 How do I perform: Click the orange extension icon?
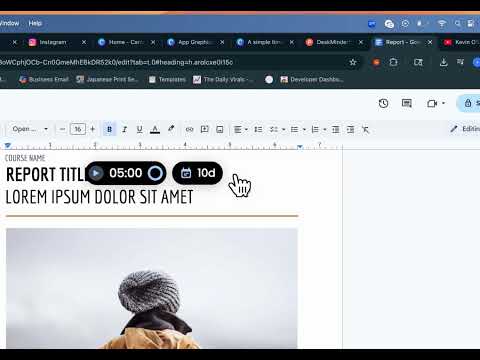376,62
